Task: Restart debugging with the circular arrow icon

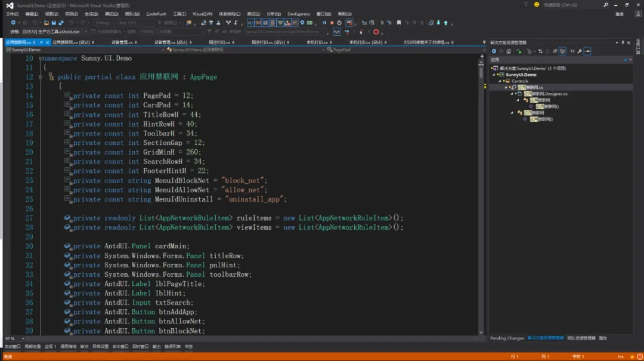Action: click(339, 23)
